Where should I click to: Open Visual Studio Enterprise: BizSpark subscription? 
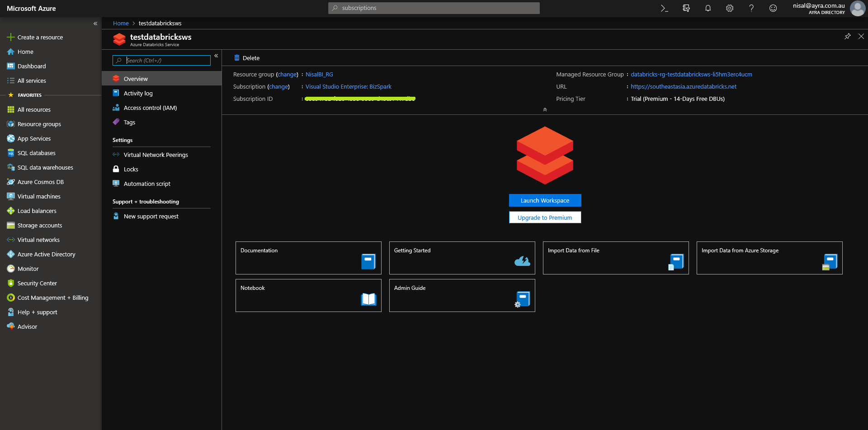point(349,87)
